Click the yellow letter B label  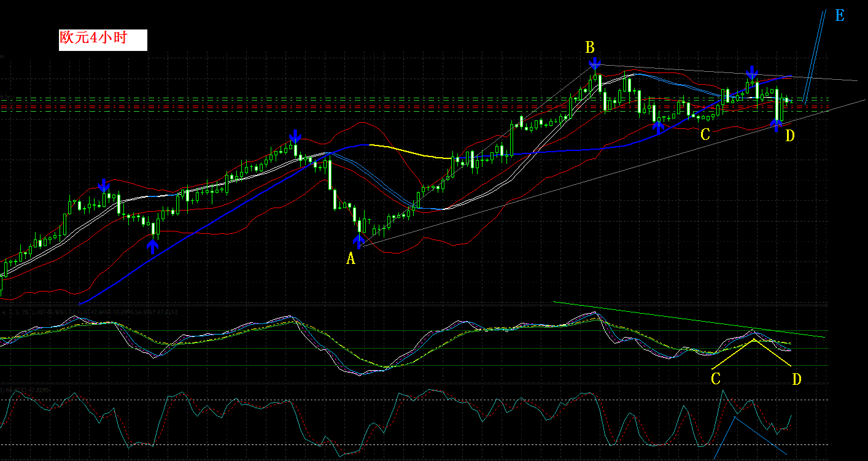[x=590, y=47]
